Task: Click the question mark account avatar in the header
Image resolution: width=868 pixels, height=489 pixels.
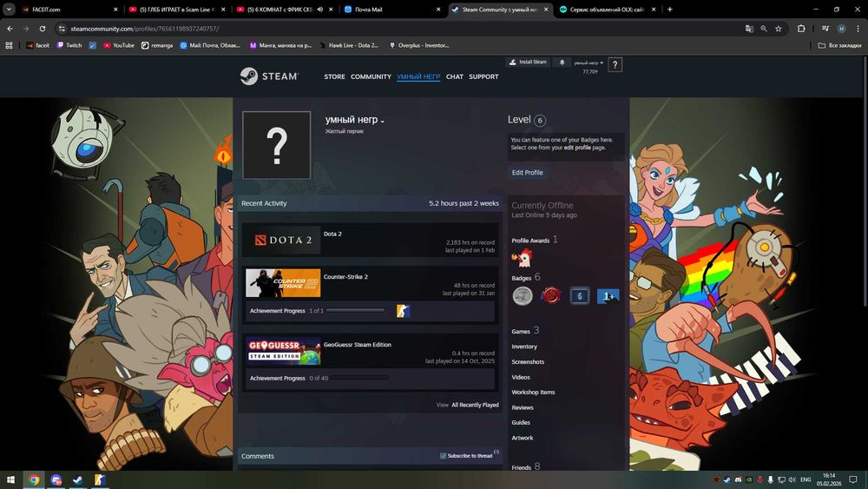Action: point(615,65)
